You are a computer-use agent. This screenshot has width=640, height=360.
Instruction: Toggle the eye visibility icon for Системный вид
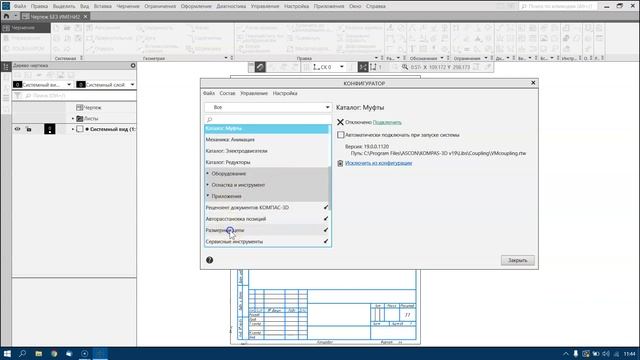pos(17,129)
